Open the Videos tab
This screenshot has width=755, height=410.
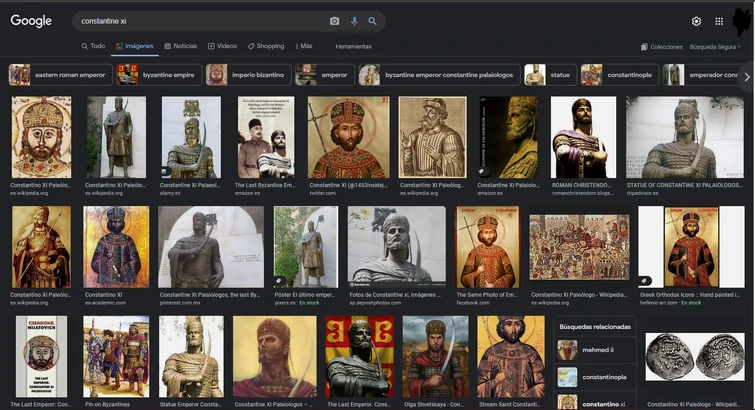(x=222, y=46)
